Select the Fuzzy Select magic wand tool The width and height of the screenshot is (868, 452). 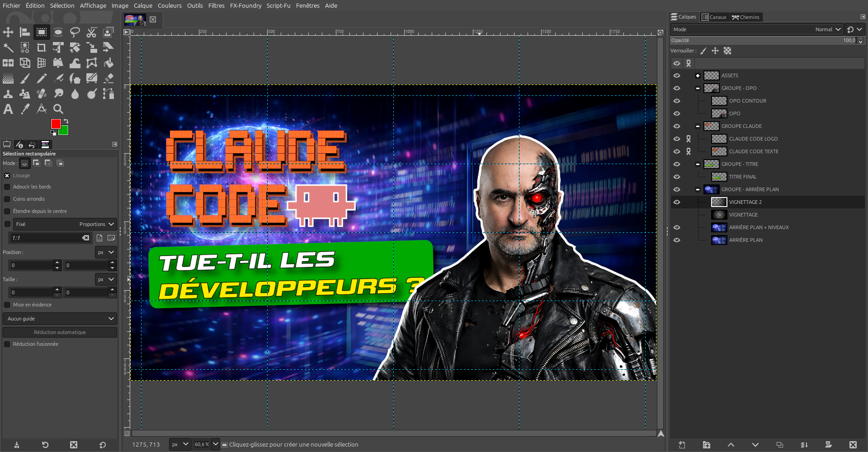(x=8, y=47)
